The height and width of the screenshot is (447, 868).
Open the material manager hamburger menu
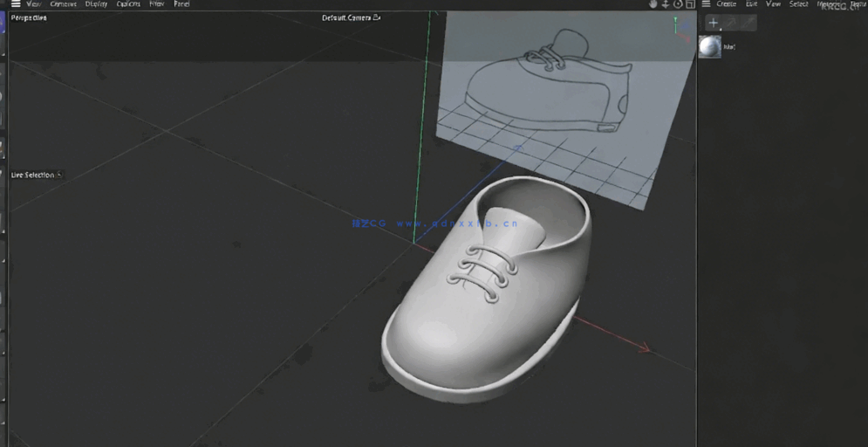click(x=706, y=4)
